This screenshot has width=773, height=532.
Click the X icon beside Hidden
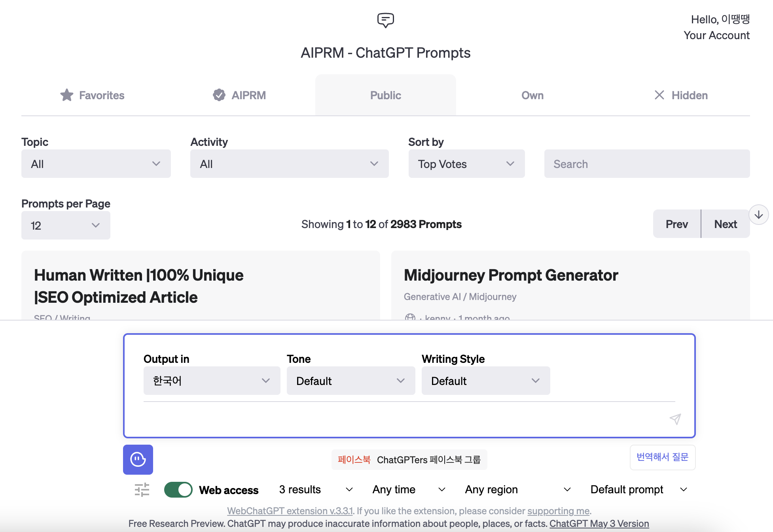click(x=659, y=95)
